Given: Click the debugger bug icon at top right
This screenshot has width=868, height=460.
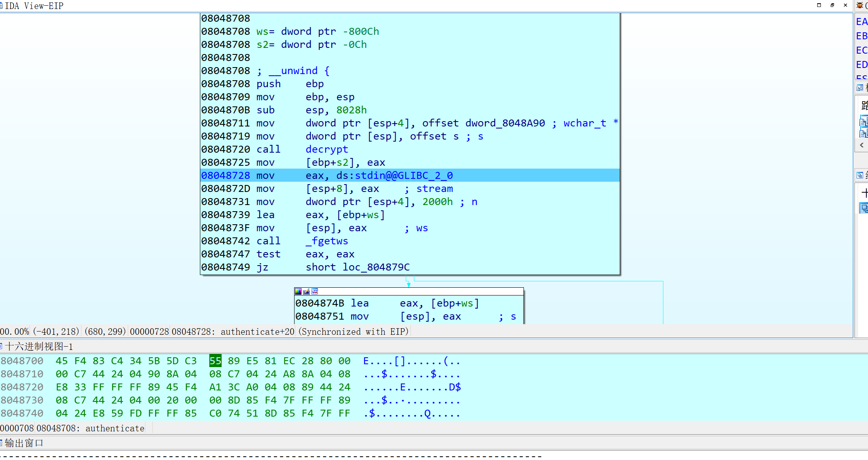Looking at the screenshot, I should [x=860, y=5].
